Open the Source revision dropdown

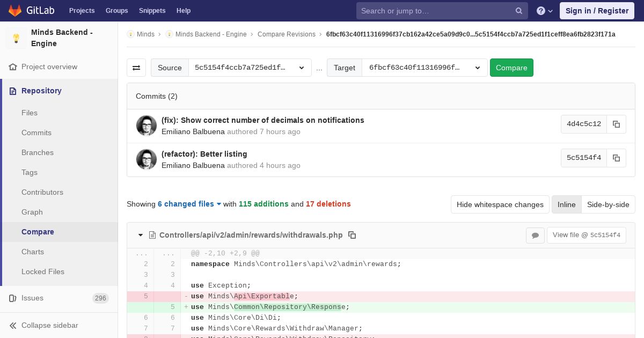coord(250,68)
